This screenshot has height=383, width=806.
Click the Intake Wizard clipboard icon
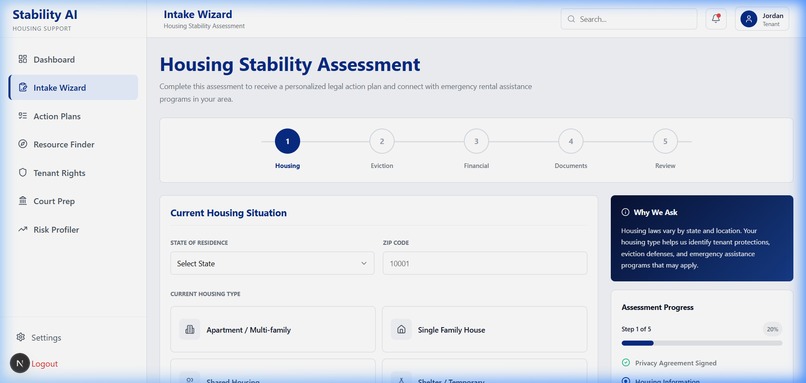(23, 87)
